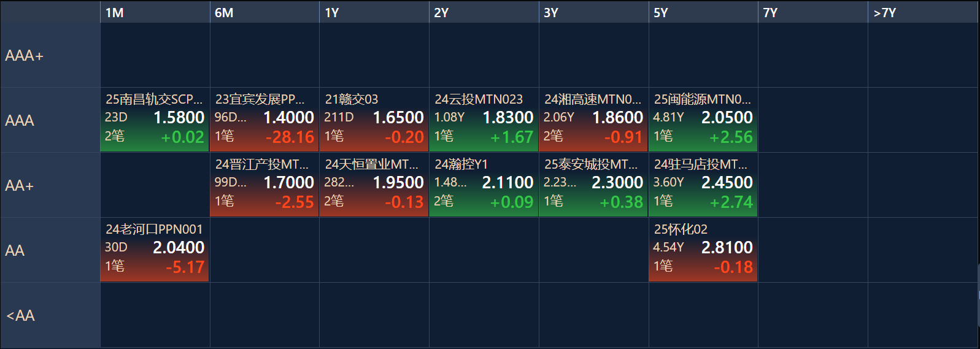Select the 24湘高速MTN bond tile

tap(593, 120)
